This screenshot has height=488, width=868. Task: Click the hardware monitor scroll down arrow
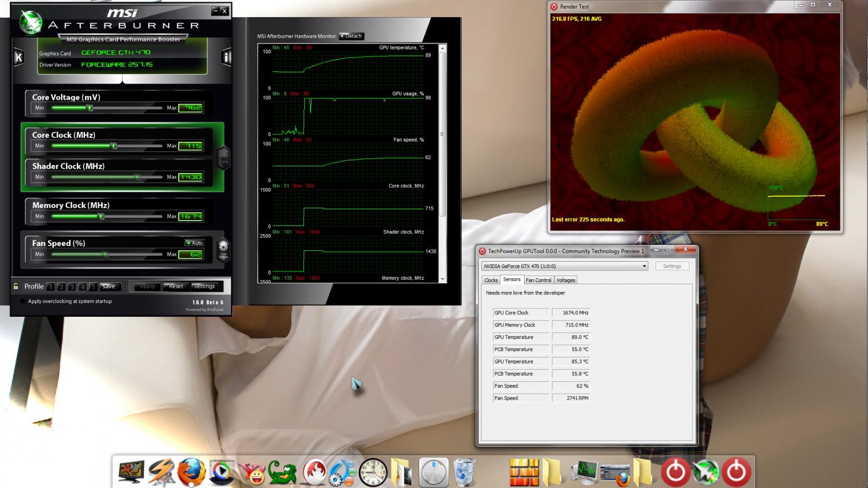tap(443, 279)
